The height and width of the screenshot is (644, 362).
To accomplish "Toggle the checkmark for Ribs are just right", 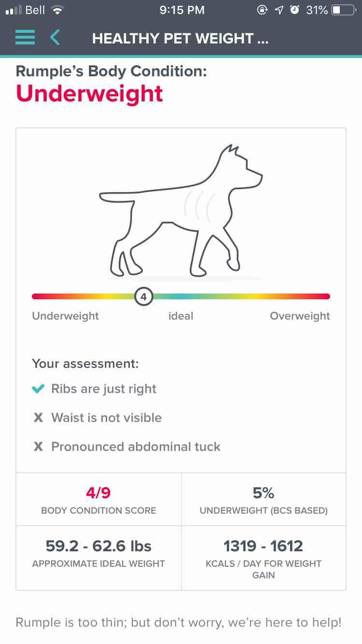I will pyautogui.click(x=38, y=388).
